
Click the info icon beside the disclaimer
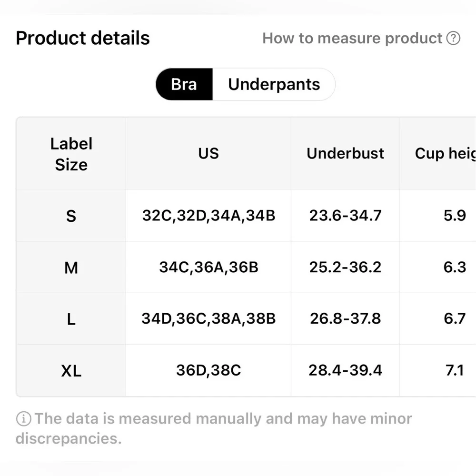click(x=23, y=419)
